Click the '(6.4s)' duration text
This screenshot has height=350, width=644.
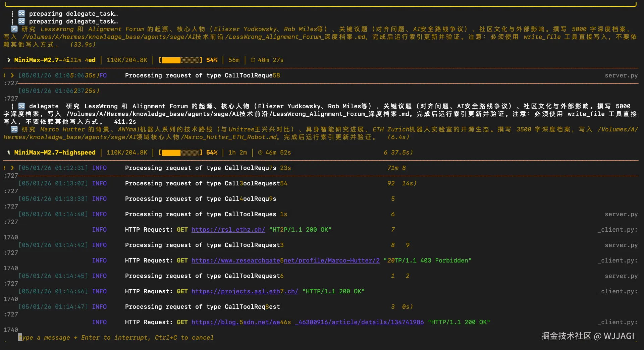click(398, 137)
